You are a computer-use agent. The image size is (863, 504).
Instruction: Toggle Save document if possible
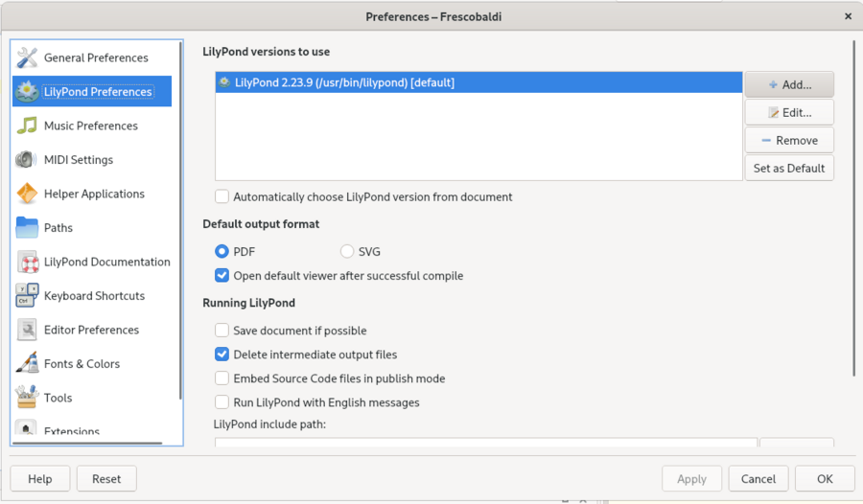pyautogui.click(x=222, y=331)
